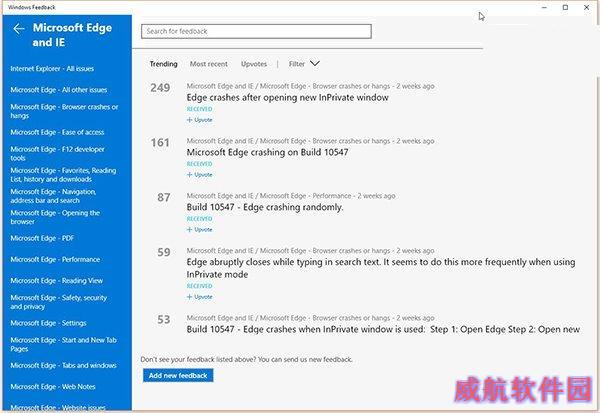Click the 249 vote count
This screenshot has width=600, height=413.
160,88
